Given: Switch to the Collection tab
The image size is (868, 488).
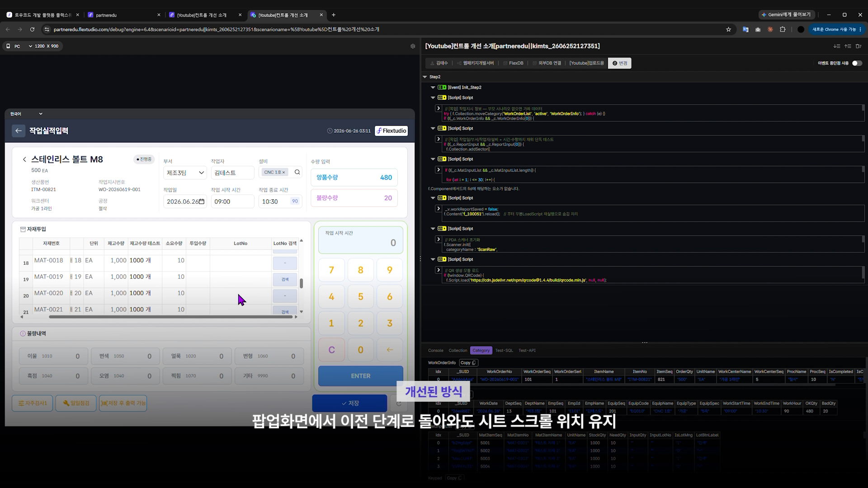Looking at the screenshot, I should pyautogui.click(x=458, y=351).
